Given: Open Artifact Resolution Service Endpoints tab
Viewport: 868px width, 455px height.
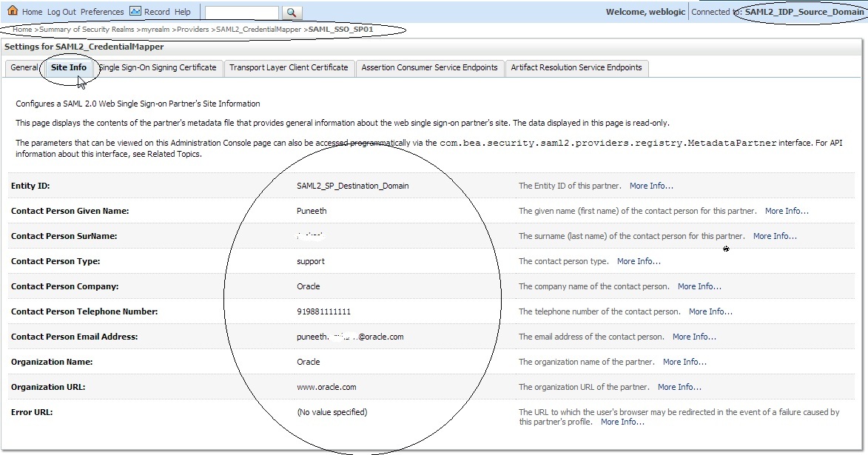Looking at the screenshot, I should tap(576, 67).
